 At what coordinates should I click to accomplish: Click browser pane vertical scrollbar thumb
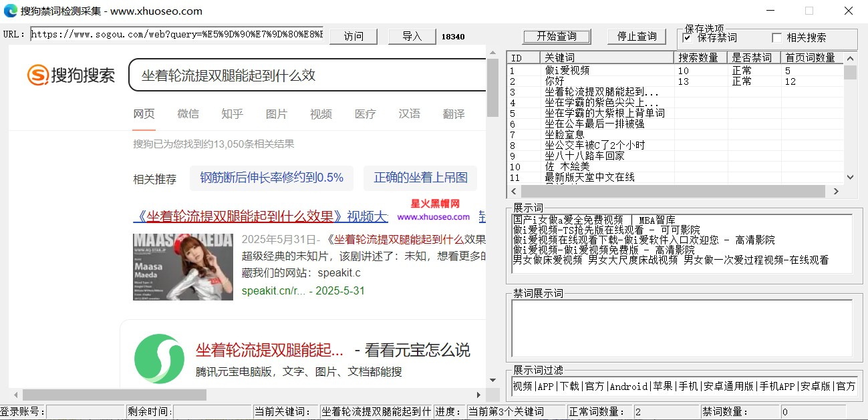[492, 87]
